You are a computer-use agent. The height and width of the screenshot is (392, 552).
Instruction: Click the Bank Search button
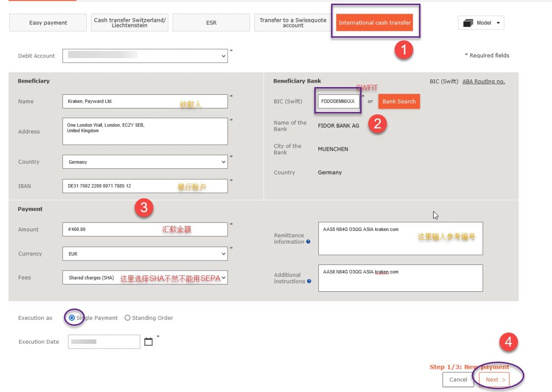coord(399,101)
